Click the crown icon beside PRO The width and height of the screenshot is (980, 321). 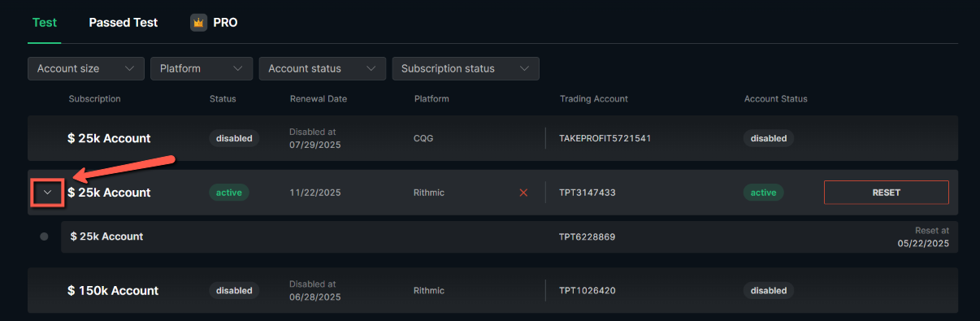pos(199,23)
